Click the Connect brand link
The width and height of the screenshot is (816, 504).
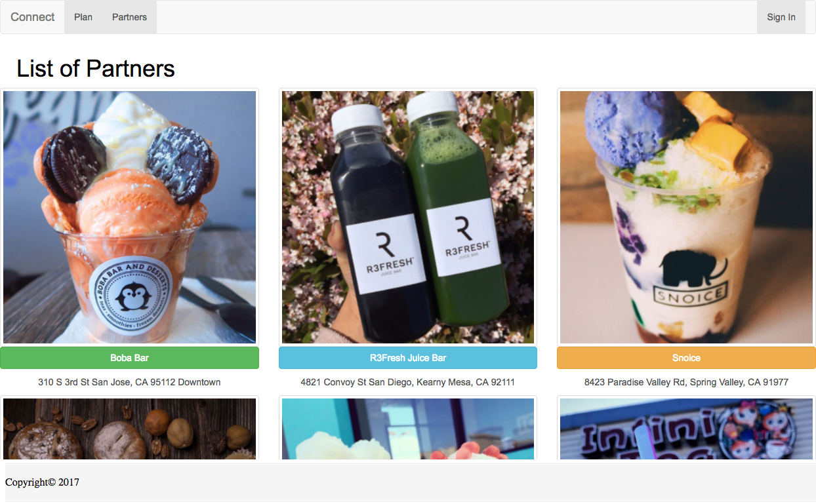pyautogui.click(x=32, y=17)
